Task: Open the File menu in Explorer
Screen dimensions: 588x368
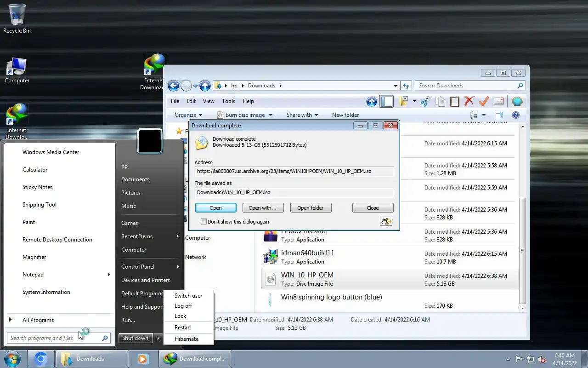Action: click(x=175, y=101)
